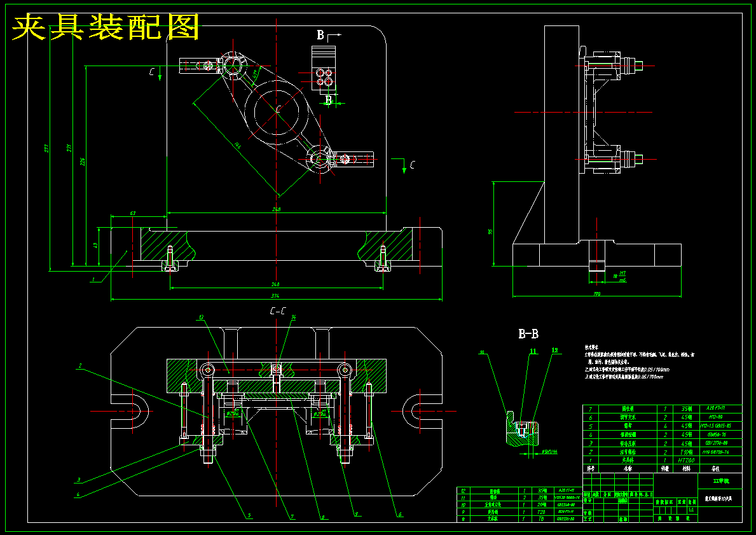Click the 夹具体 name cell in row 1
Screen dimensions: 756x535
point(627,461)
